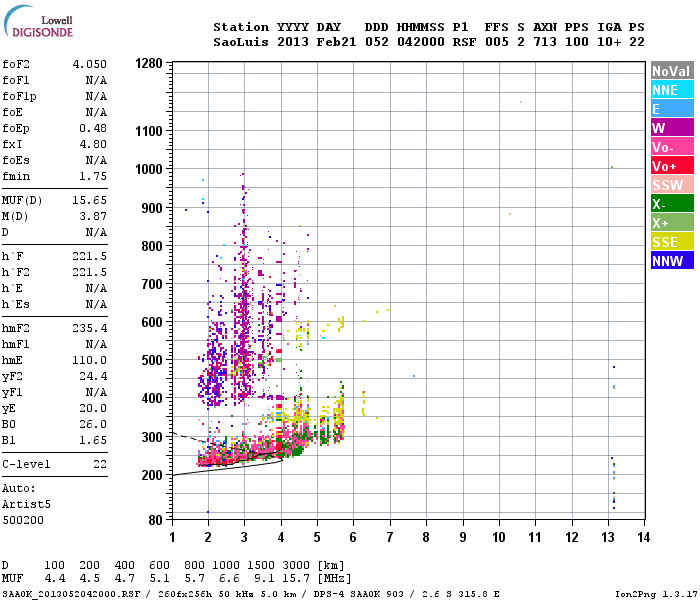This screenshot has height=600, width=700.
Task: Click the 1000 km y-axis label
Action: tap(149, 169)
